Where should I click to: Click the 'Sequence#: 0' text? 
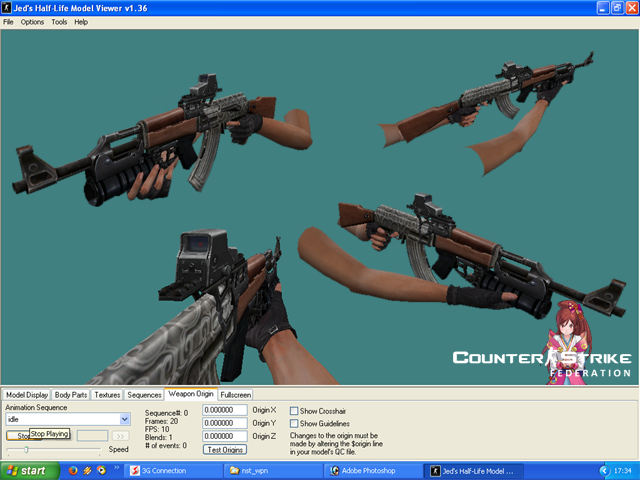pyautogui.click(x=166, y=413)
